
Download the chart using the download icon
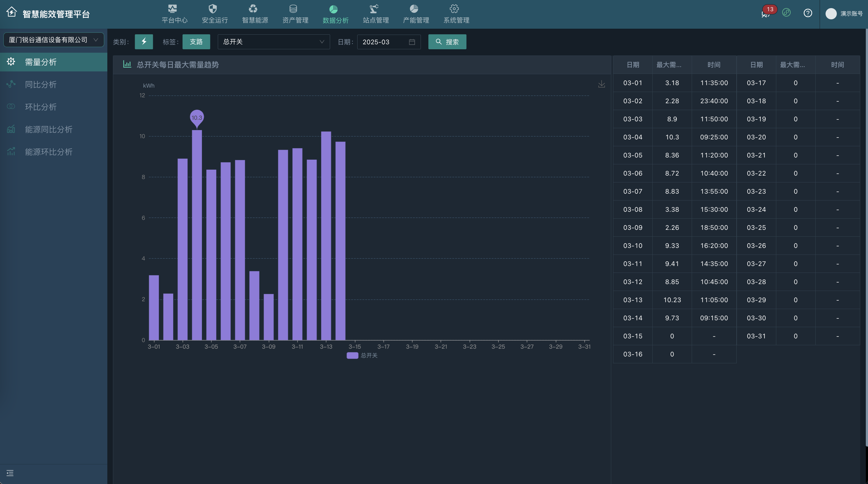click(602, 84)
